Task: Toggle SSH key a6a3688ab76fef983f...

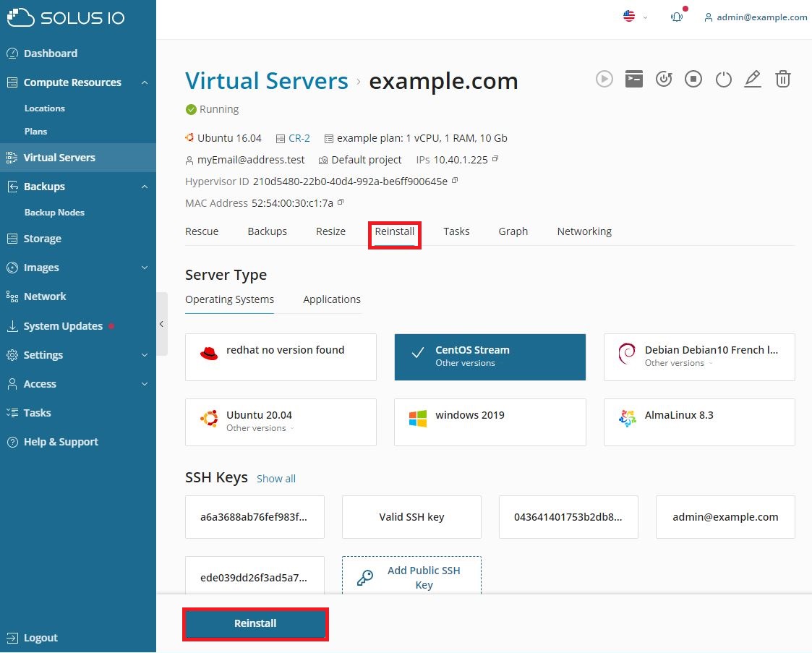Action: tap(255, 517)
